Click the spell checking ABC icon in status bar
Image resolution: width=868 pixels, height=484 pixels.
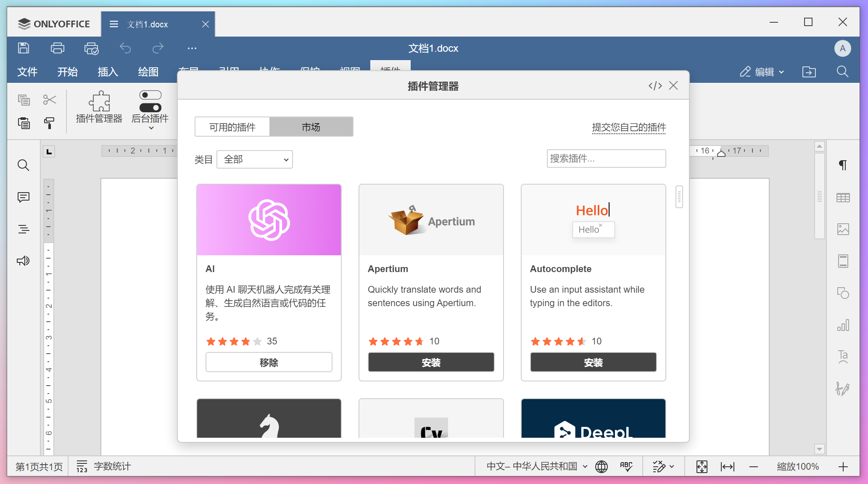point(626,466)
